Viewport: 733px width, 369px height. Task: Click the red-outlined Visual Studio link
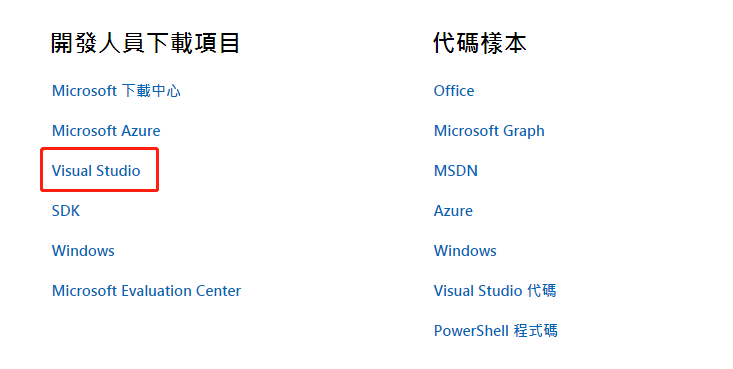click(96, 171)
